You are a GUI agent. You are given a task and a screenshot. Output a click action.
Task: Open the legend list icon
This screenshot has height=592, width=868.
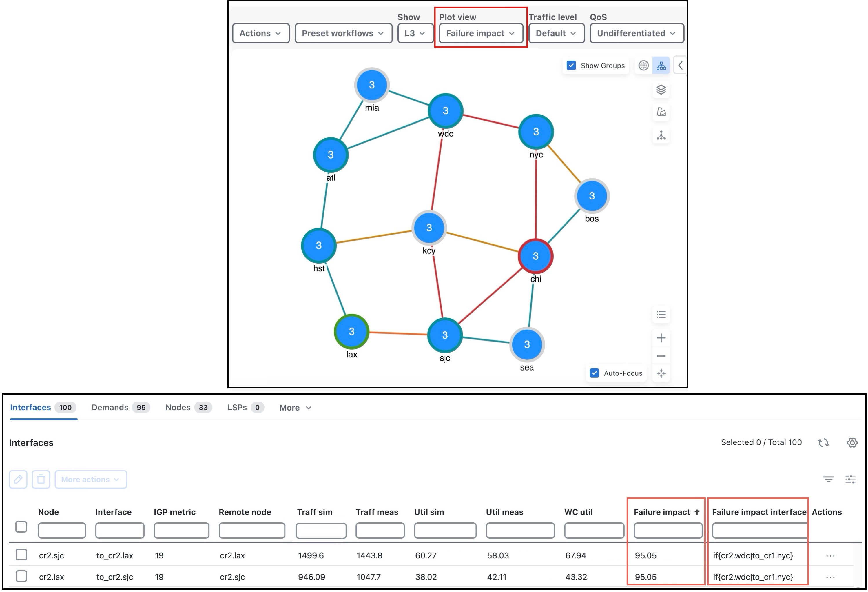(x=661, y=315)
